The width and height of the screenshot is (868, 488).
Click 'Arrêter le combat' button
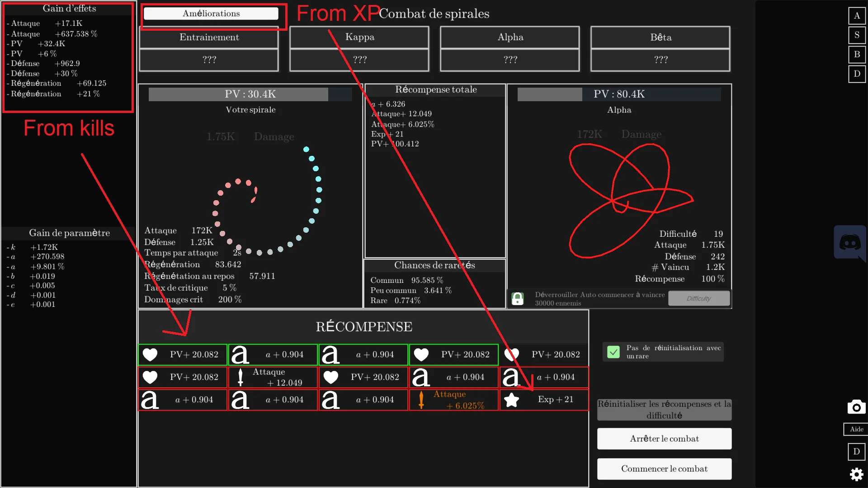click(x=664, y=439)
